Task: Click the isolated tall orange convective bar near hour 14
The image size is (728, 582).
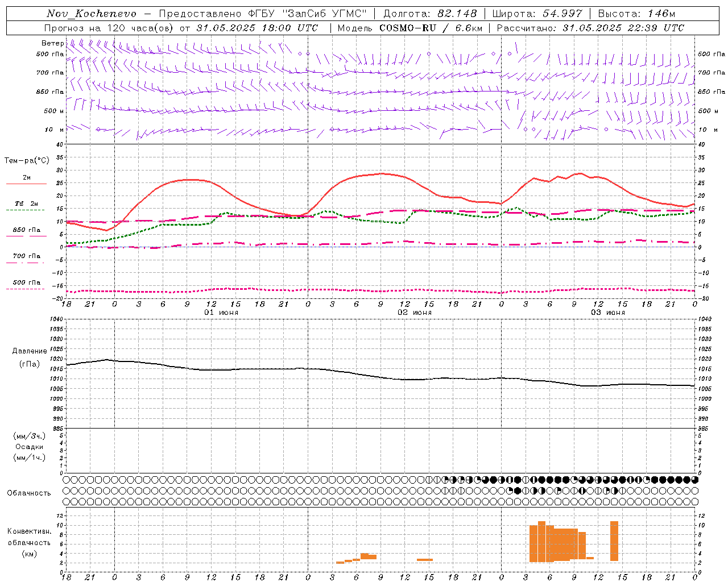Action: coord(614,541)
